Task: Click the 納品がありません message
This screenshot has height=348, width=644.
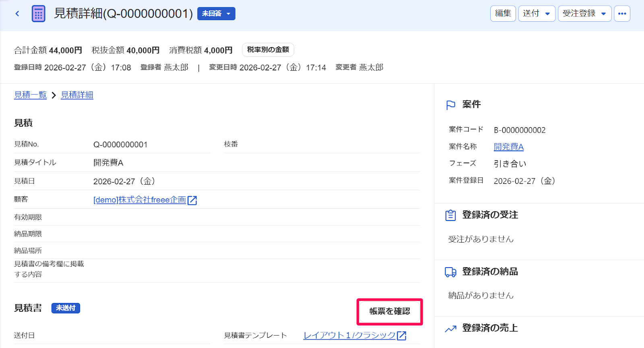Action: 481,295
